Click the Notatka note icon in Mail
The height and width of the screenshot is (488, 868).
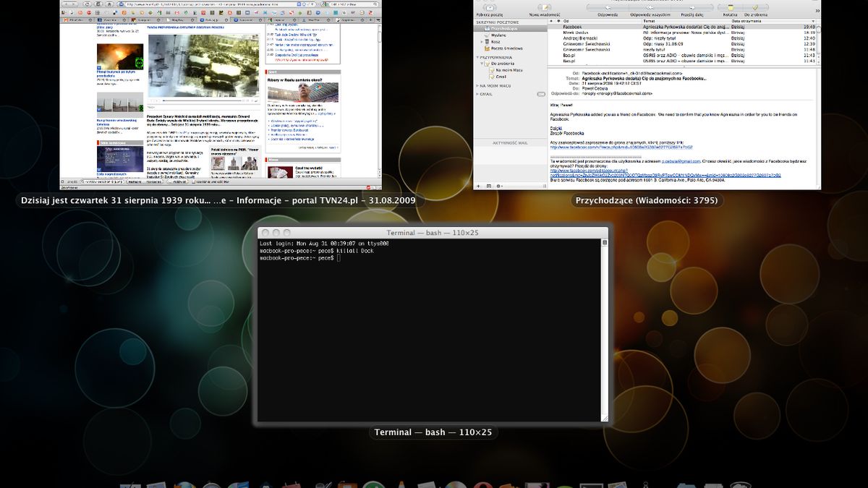coord(730,7)
